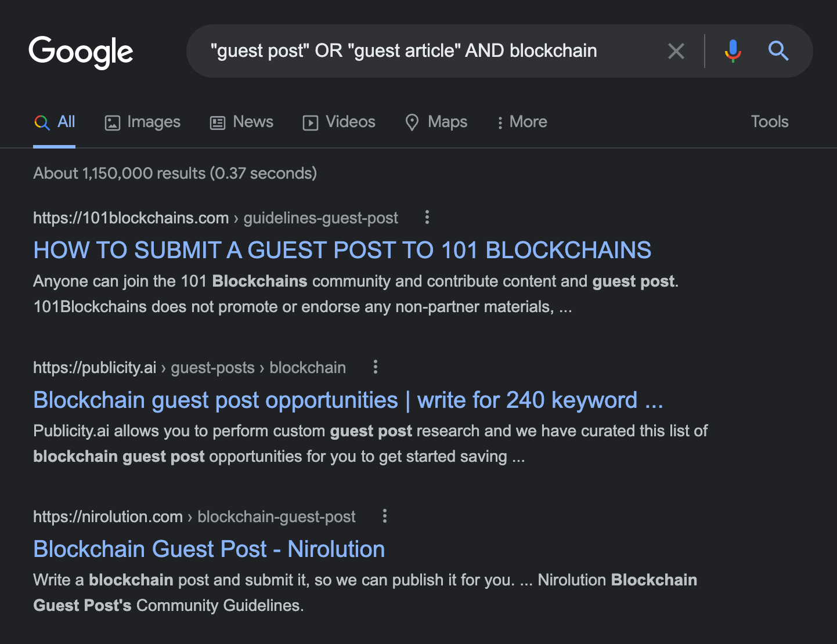Click the location pin icon beside Maps

point(412,122)
